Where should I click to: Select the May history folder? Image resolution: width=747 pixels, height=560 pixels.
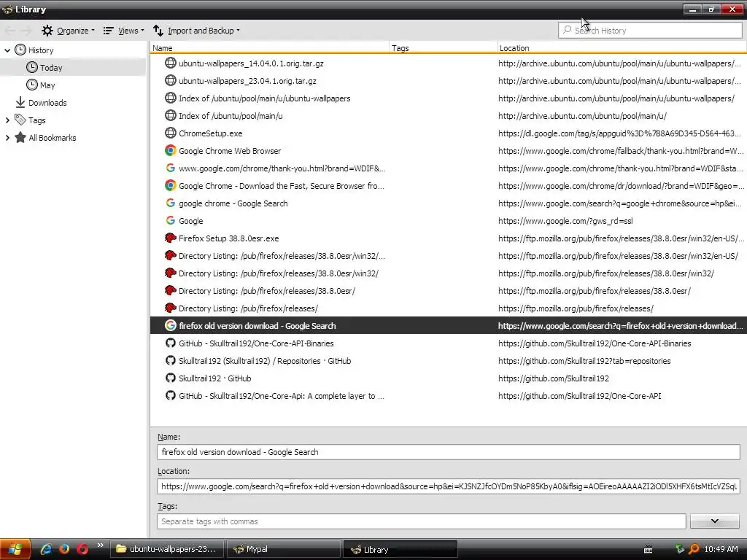point(41,85)
